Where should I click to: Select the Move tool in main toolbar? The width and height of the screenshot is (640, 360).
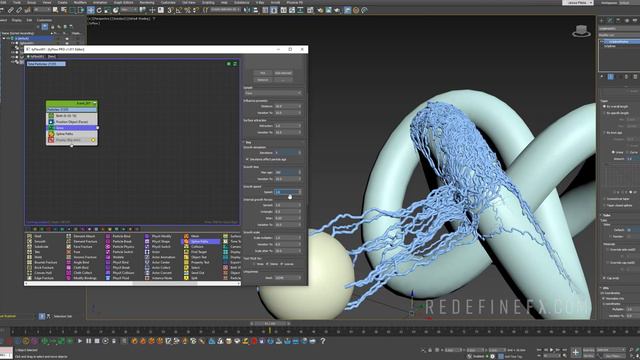click(x=90, y=10)
